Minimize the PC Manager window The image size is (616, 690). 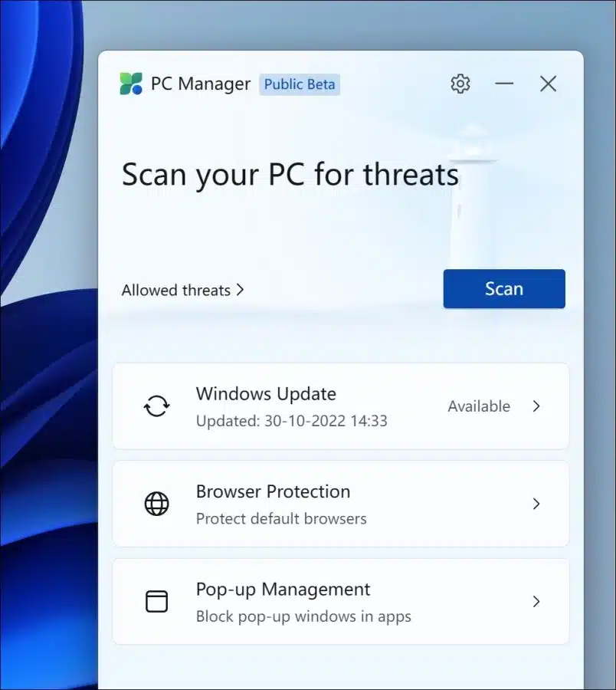click(504, 83)
